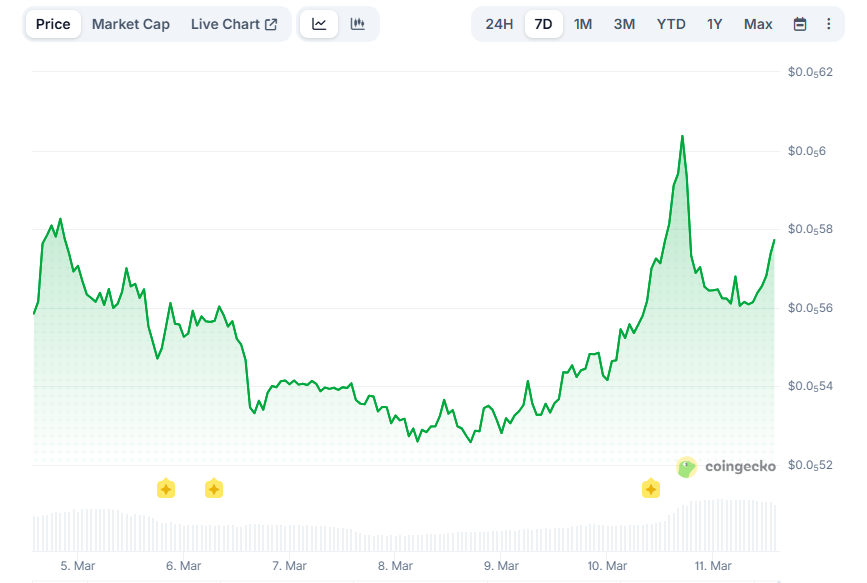The height and width of the screenshot is (583, 867).
Task: Open the Live Chart link
Action: (x=227, y=23)
